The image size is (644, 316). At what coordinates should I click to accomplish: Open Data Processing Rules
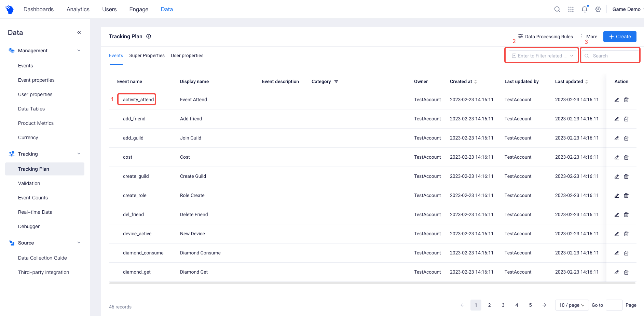pos(546,37)
